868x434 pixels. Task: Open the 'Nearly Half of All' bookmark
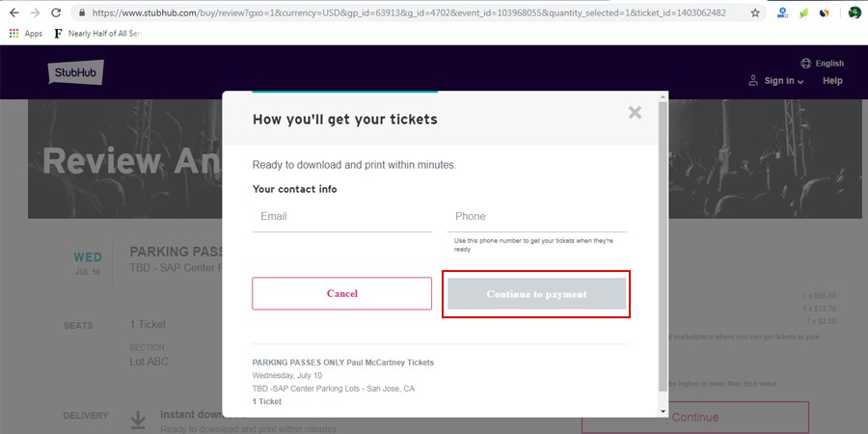point(96,33)
